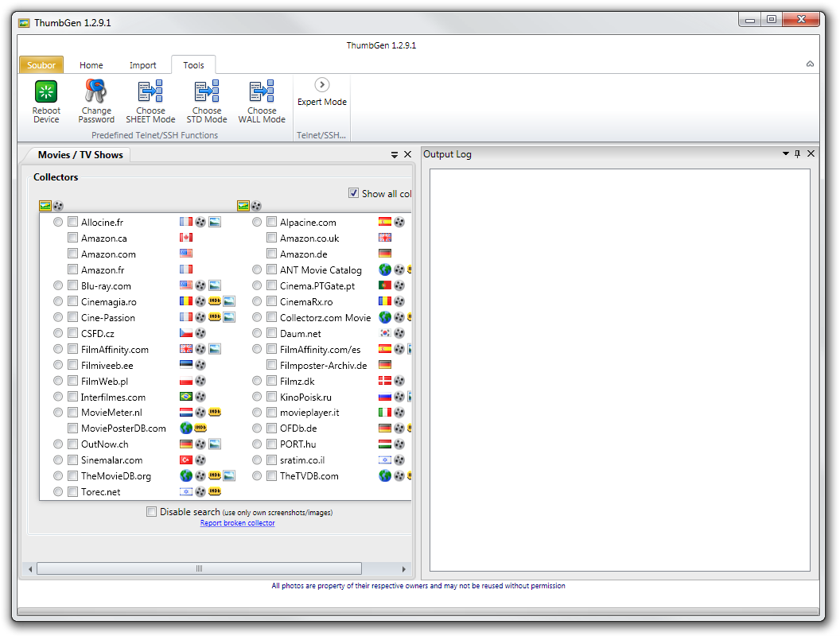Close the Movies / TV Shows panel

pyautogui.click(x=408, y=154)
